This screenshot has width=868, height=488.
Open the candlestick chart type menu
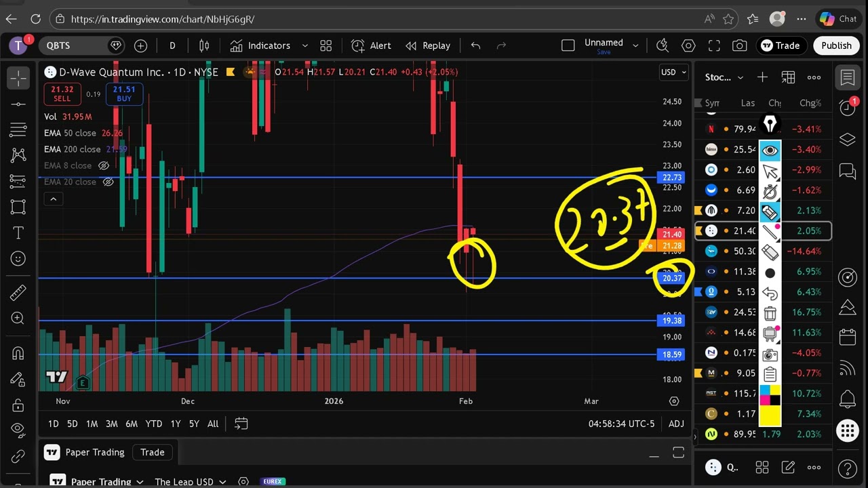[204, 45]
